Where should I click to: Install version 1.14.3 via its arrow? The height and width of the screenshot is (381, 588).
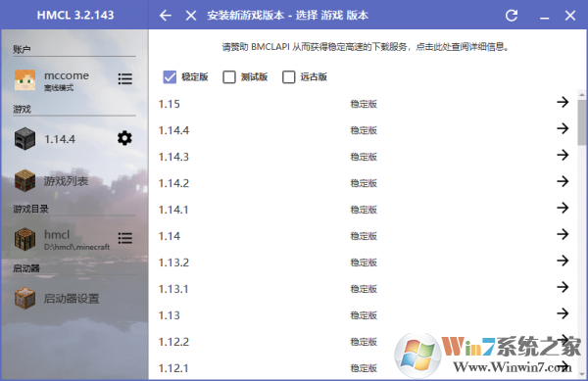(x=563, y=155)
